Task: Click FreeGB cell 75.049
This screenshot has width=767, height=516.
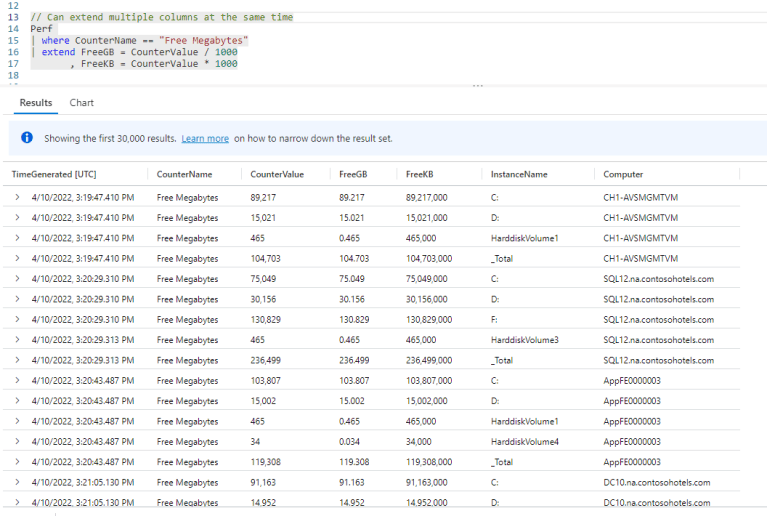Action: (352, 279)
